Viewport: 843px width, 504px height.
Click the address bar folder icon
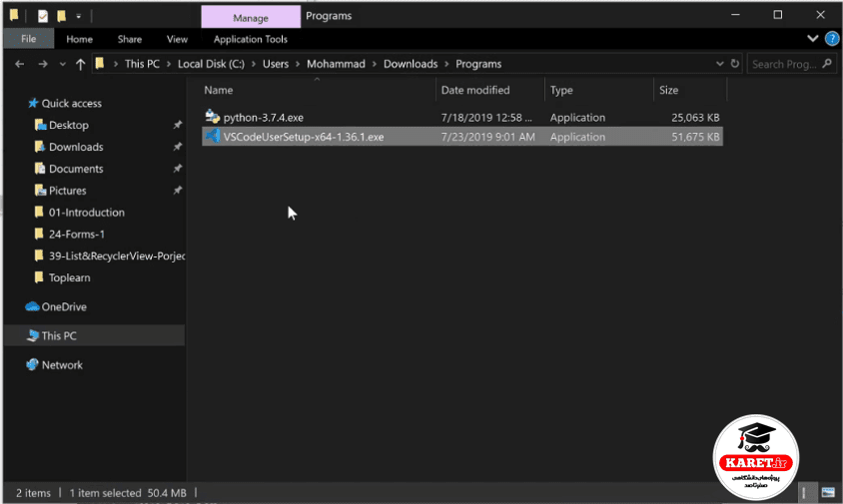tap(100, 64)
